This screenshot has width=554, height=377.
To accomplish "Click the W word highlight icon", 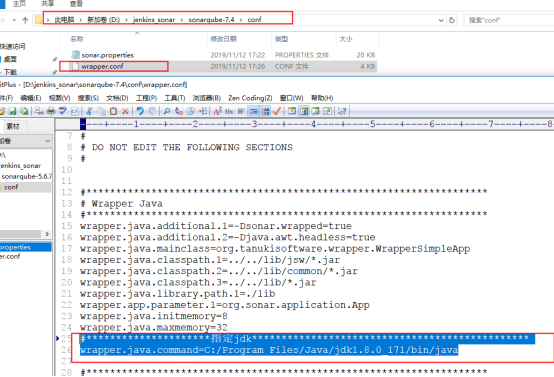I will pyautogui.click(x=241, y=111).
